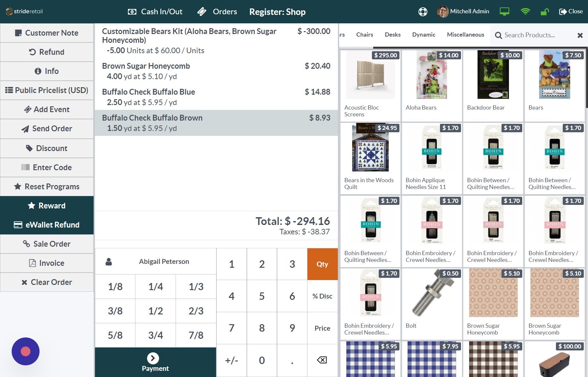Open the Desks category tab
Screen dimensions: 588x377
[x=392, y=35]
